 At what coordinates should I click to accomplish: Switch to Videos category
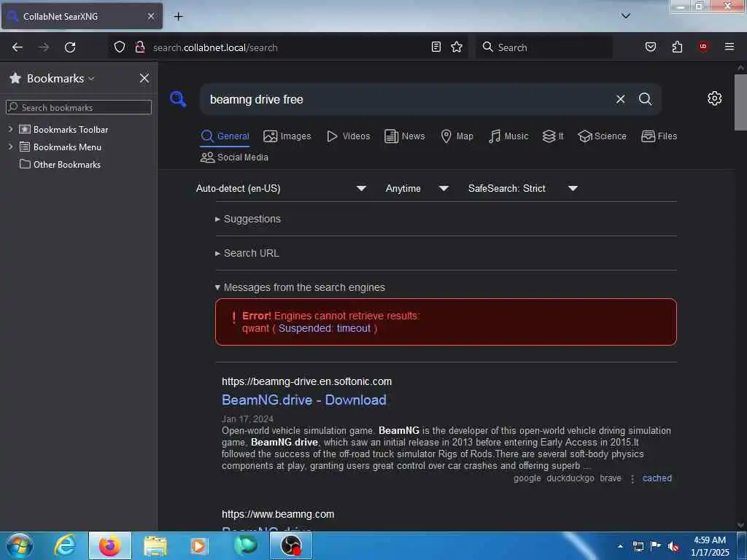coord(348,136)
